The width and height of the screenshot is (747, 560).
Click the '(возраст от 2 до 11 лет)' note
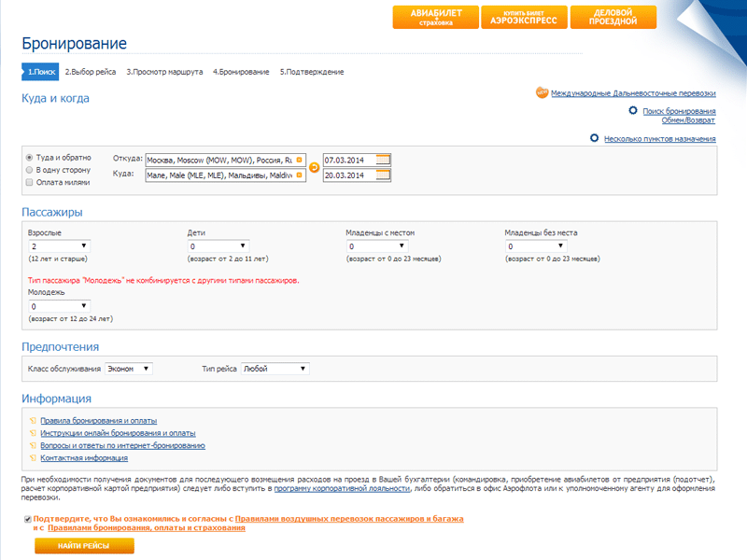coord(228,259)
